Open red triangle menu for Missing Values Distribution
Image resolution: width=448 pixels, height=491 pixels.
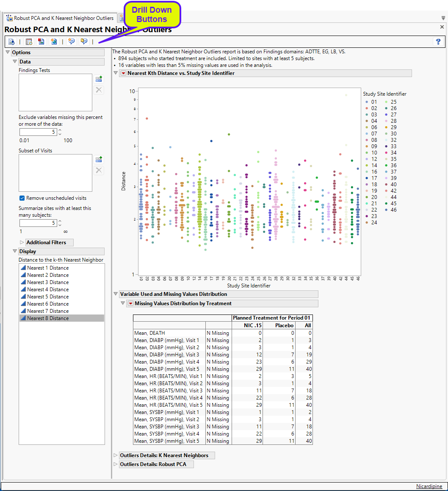pos(130,303)
